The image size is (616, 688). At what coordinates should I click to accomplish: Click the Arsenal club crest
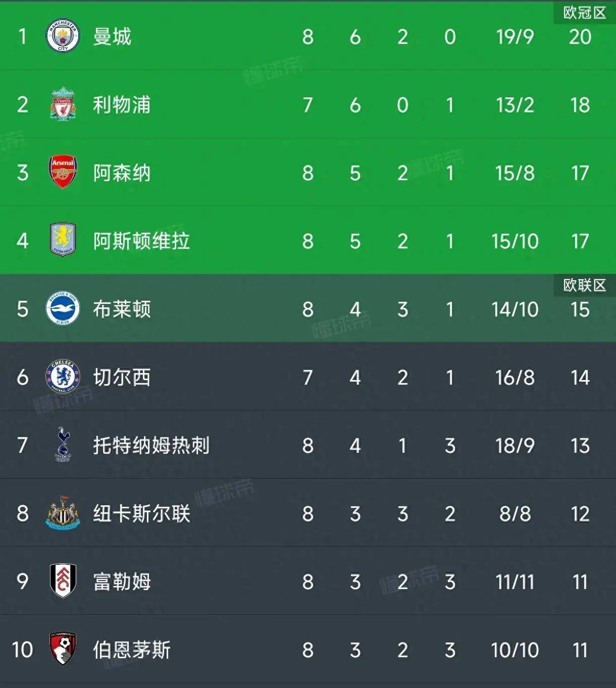[63, 172]
